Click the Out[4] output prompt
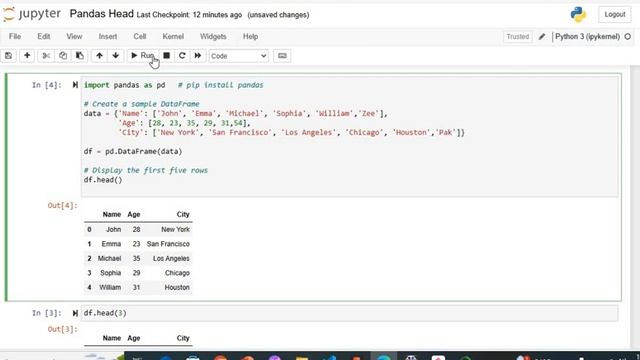 62,205
